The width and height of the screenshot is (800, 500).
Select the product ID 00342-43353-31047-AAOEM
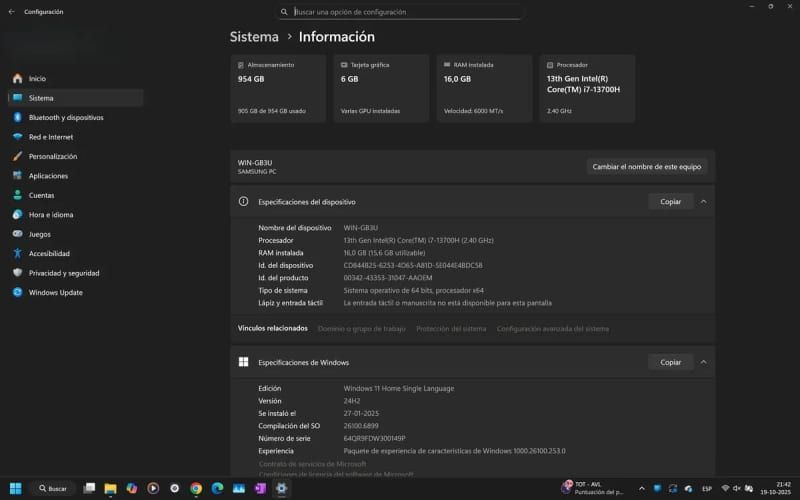(x=388, y=278)
